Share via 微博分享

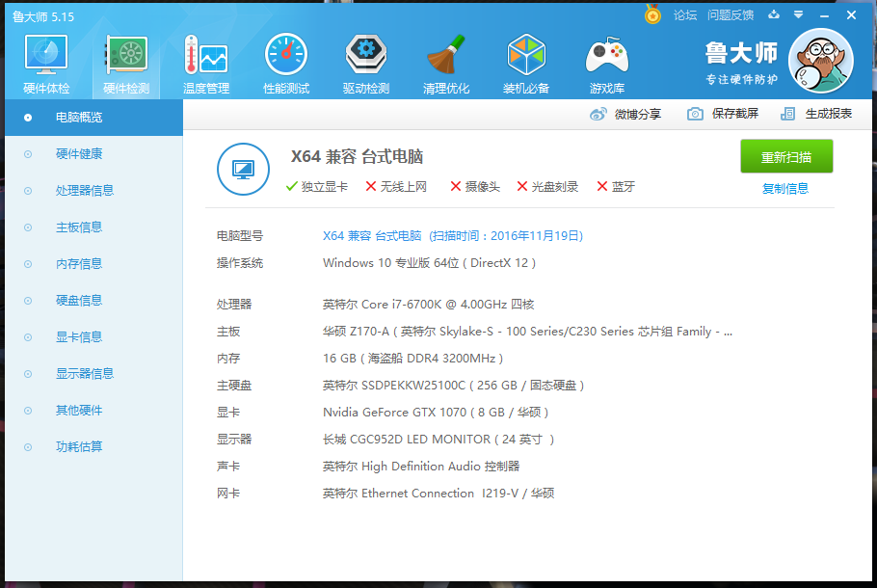tap(625, 114)
